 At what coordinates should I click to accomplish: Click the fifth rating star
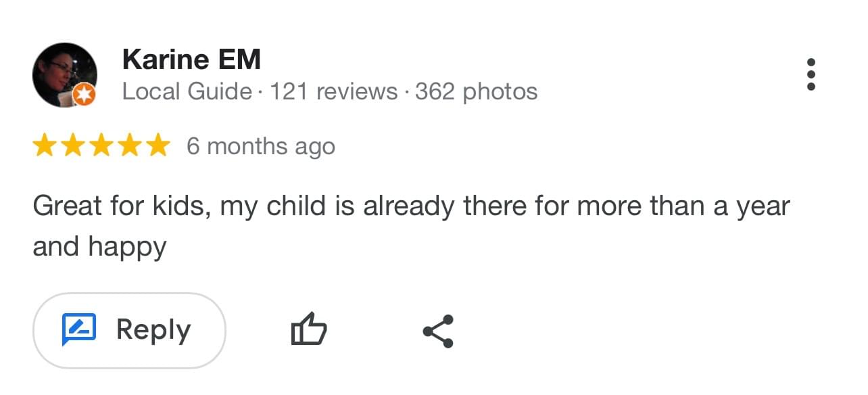pos(158,145)
